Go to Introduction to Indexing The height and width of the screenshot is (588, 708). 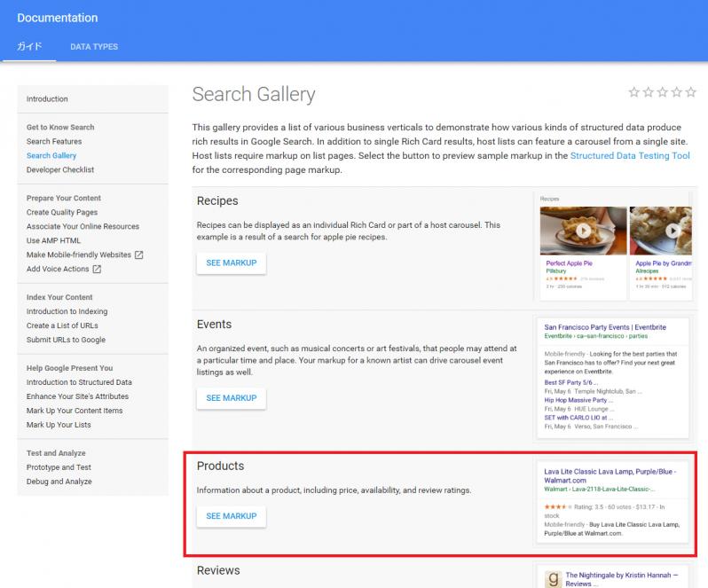click(x=67, y=311)
